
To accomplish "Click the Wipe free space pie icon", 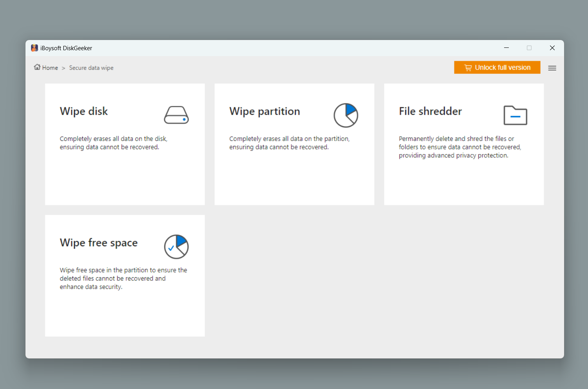I will [x=176, y=247].
